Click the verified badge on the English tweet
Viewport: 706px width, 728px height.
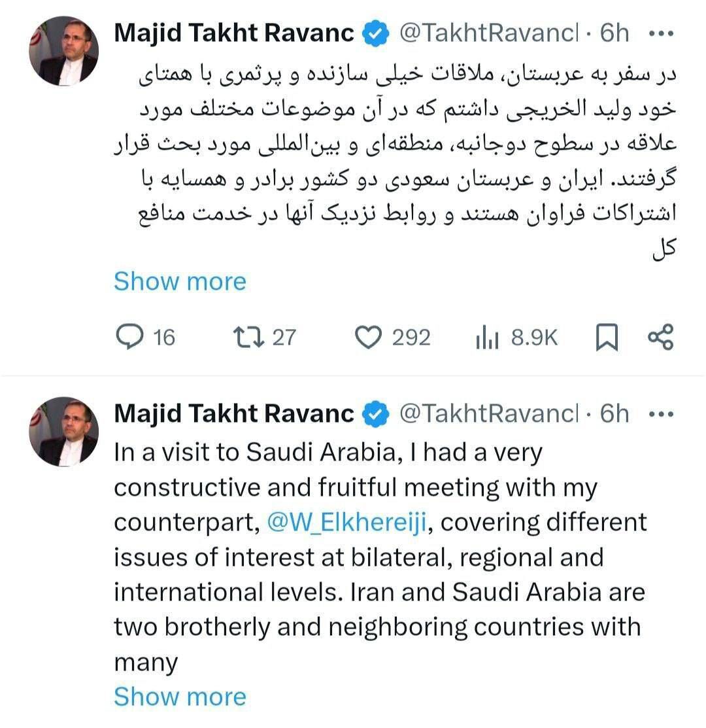click(x=377, y=414)
